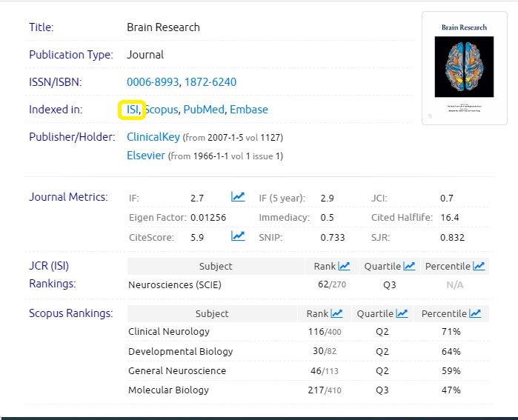Open the Embase indexing link
The image size is (518, 420).
[248, 110]
